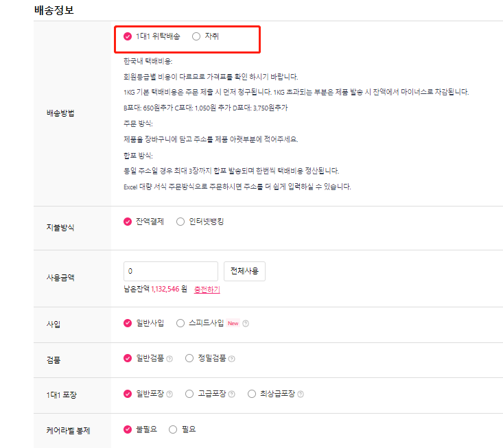Choose 최상급포장 packaging option
503x448 pixels.
(251, 393)
